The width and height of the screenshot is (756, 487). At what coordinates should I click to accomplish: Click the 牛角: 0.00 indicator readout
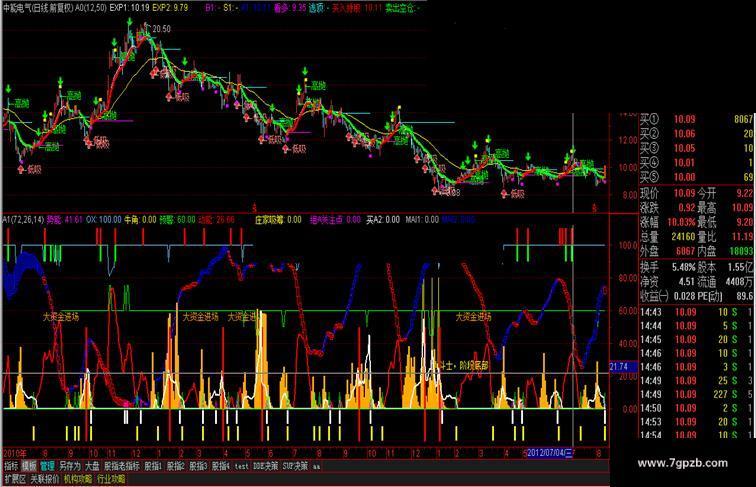point(140,219)
